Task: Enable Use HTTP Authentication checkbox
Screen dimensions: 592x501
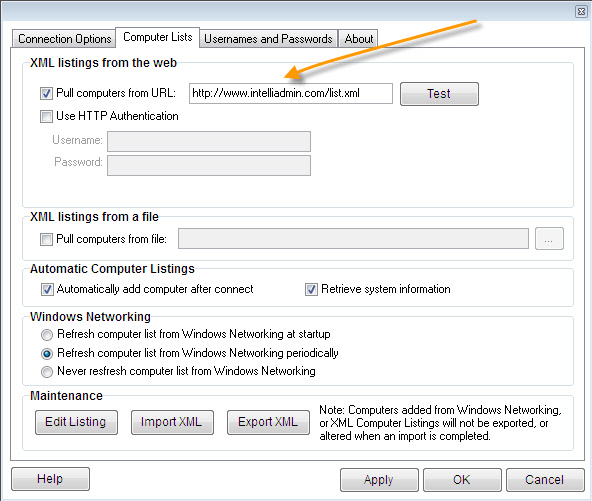Action: click(x=46, y=116)
